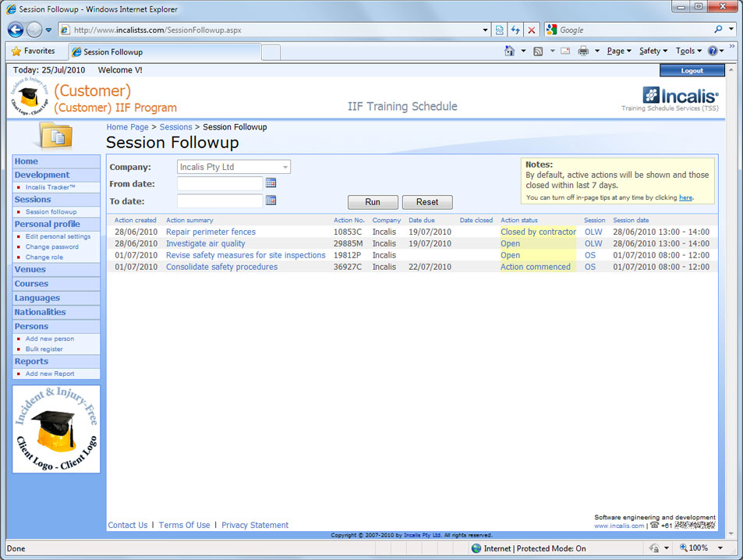Image resolution: width=743 pixels, height=560 pixels.
Task: Click the Logout button
Action: point(692,70)
